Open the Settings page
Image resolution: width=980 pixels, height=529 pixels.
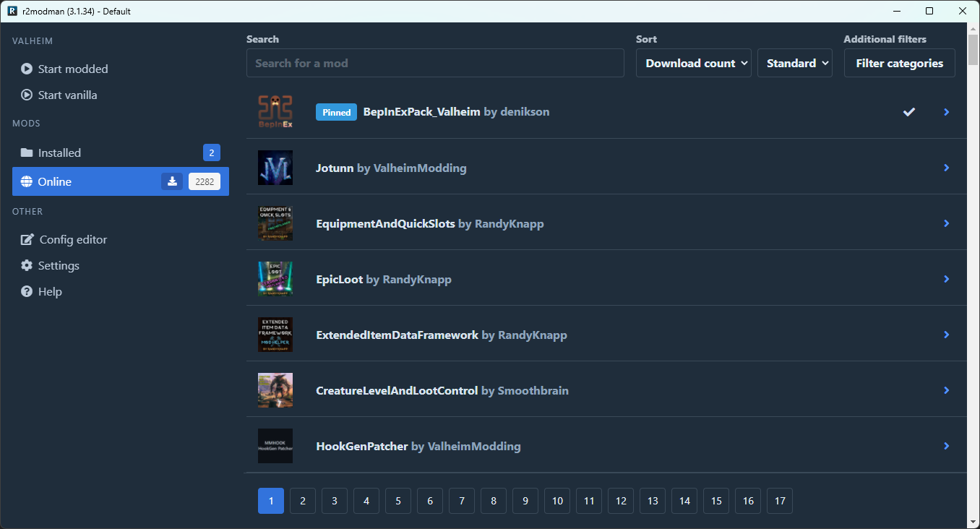(121, 266)
